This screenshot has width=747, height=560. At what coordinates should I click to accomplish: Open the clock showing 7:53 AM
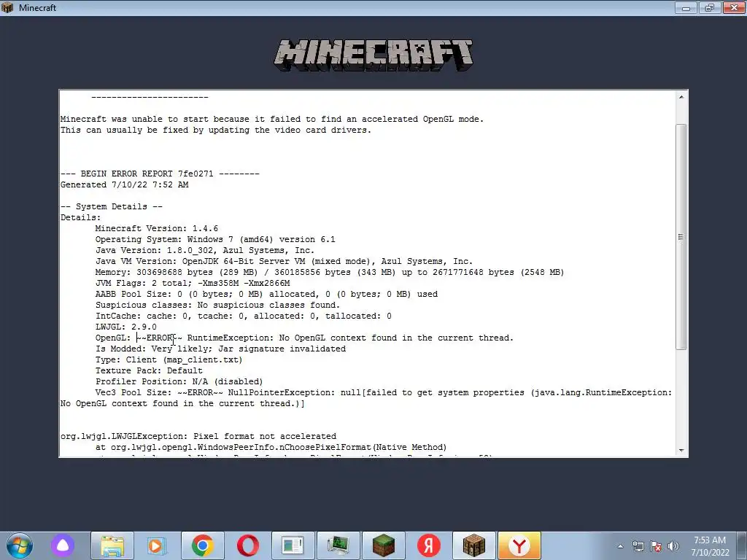tap(710, 546)
